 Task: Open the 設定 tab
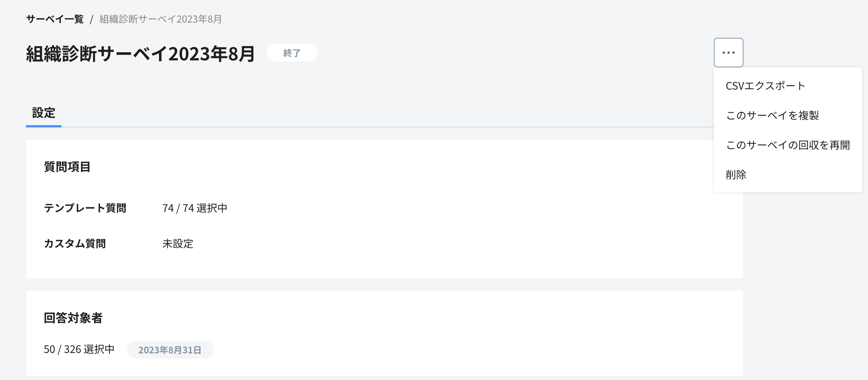[44, 113]
